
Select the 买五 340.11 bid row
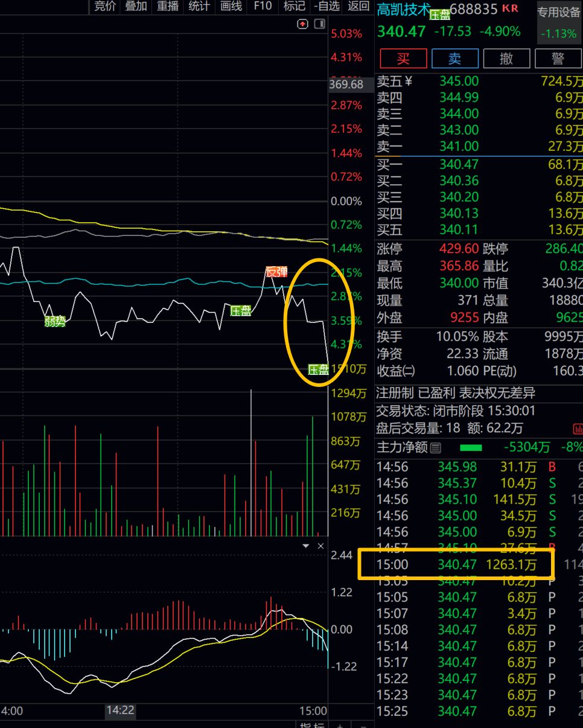pyautogui.click(x=479, y=229)
